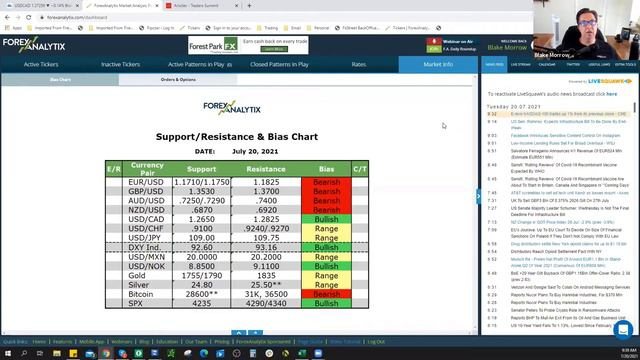Click the green Join button under the webinar icon
Screen dimensions: 640x360
[x=434, y=49]
